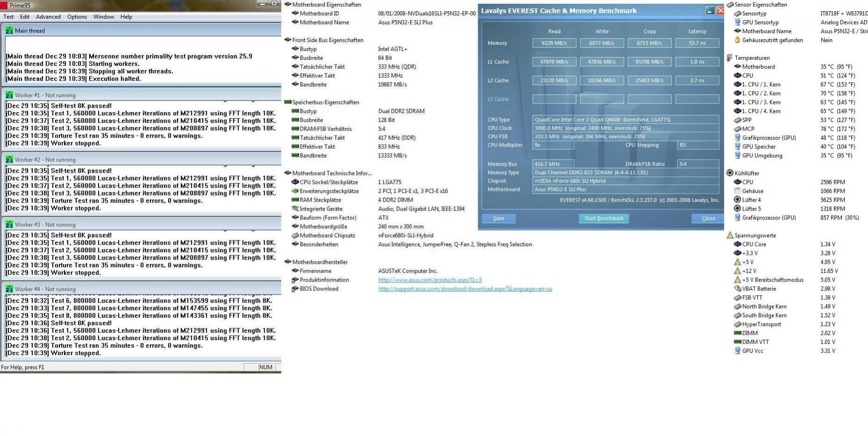This screenshot has height=436, width=868.
Task: Open the Test menu in Prime95
Action: pyautogui.click(x=8, y=16)
